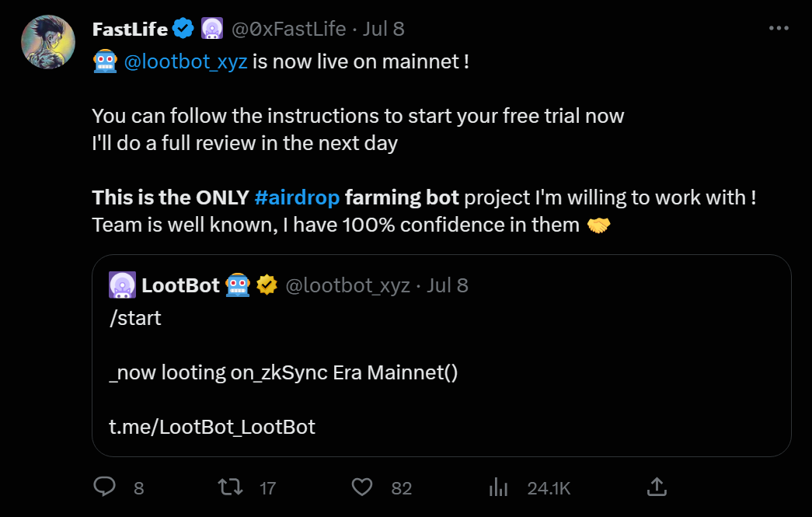Click the 24.1K views count
812x517 pixels.
(549, 488)
